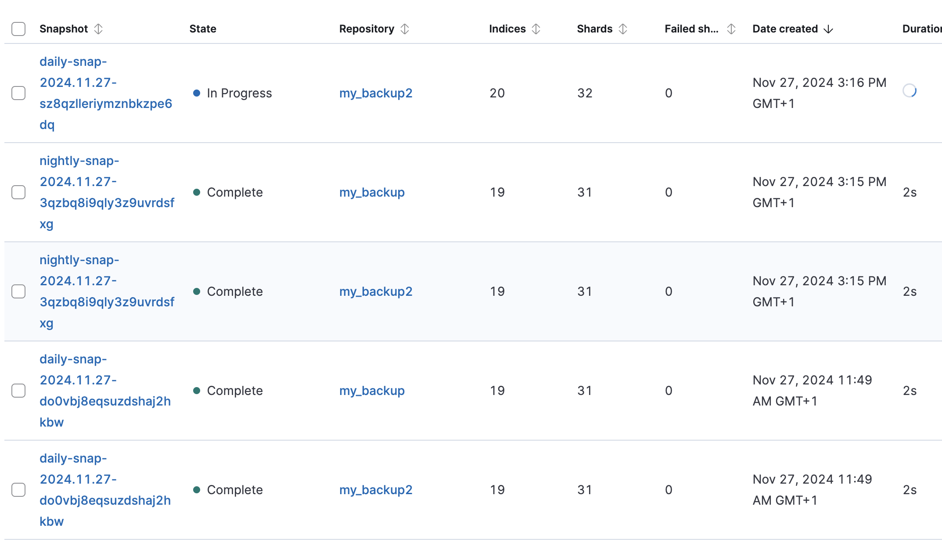The width and height of the screenshot is (942, 560).
Task: Open daily-snap do0vbj8 snapshot in my_backup row
Action: coord(105,391)
